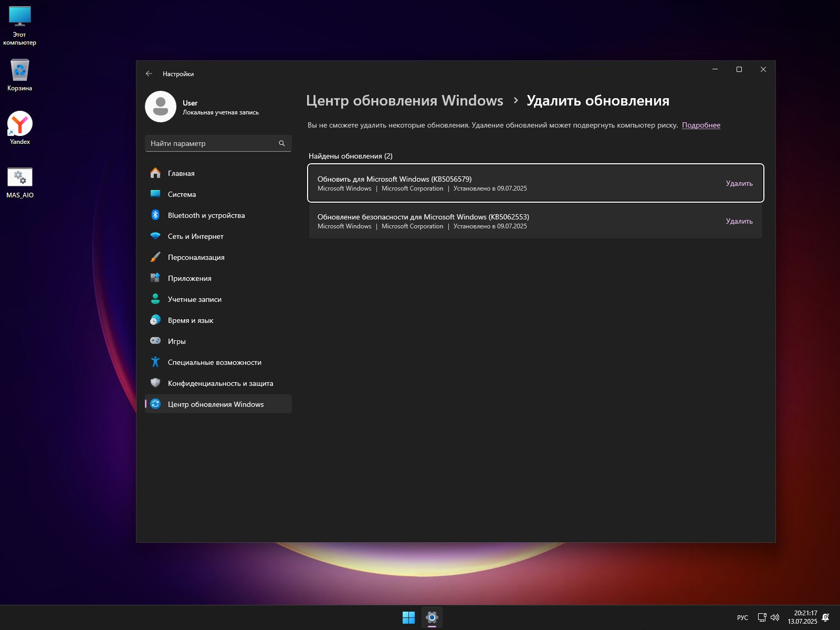Click the РУС language indicator
Screen dimensions: 840x630
pyautogui.click(x=742, y=617)
